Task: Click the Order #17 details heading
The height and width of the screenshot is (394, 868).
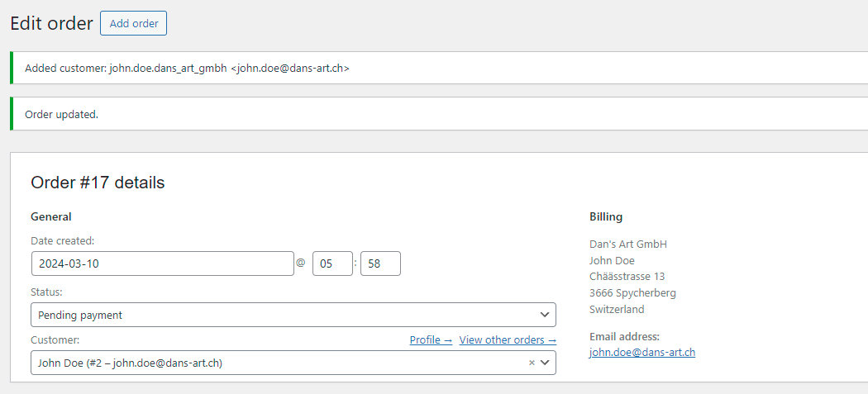Action: (98, 183)
